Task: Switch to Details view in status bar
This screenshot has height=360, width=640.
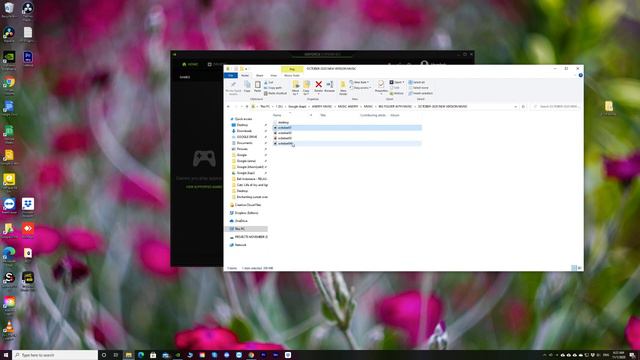Action: click(x=574, y=268)
